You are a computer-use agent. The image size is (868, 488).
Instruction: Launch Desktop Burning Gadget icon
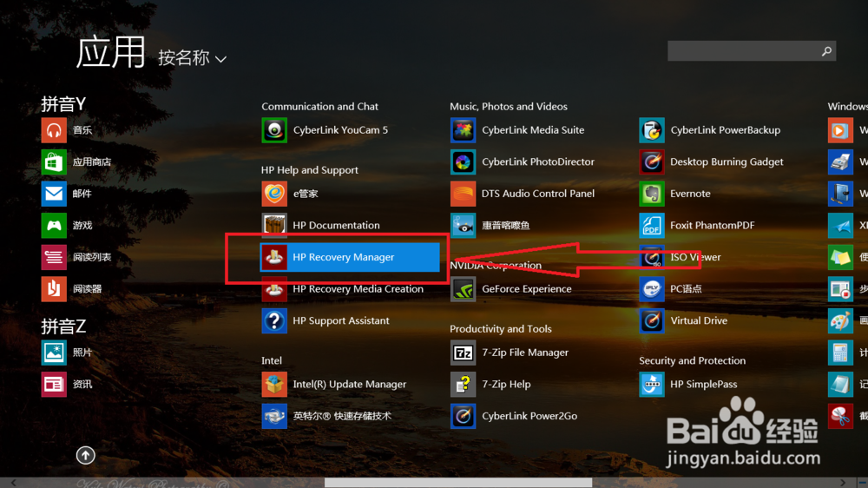pyautogui.click(x=652, y=162)
